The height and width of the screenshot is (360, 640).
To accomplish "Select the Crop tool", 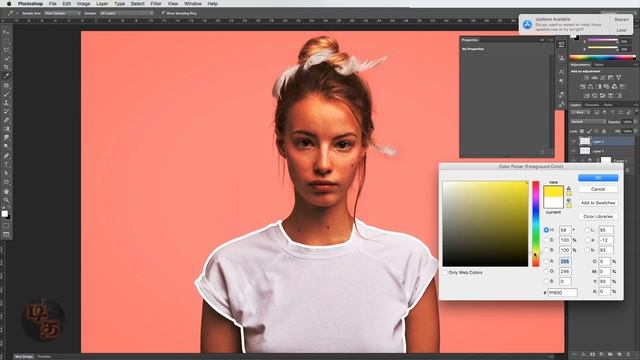I will tap(6, 67).
